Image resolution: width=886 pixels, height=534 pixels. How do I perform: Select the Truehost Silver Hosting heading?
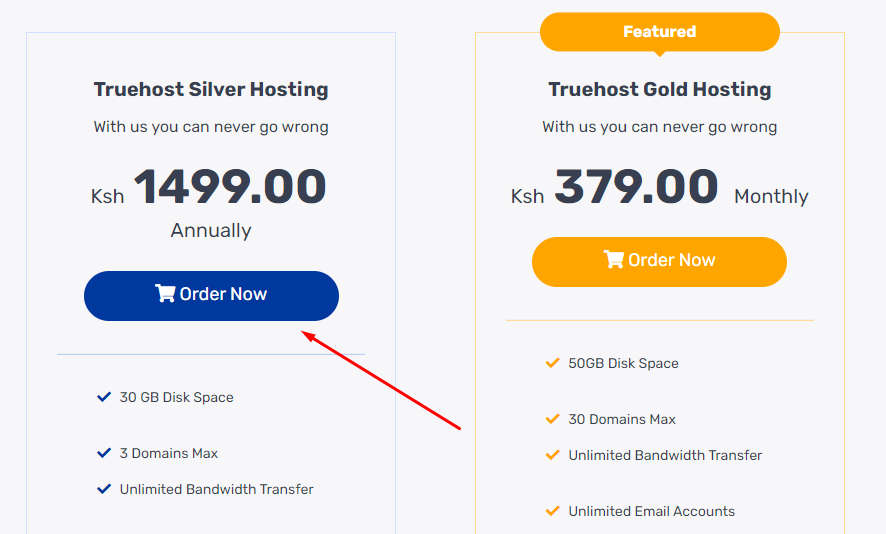point(211,89)
